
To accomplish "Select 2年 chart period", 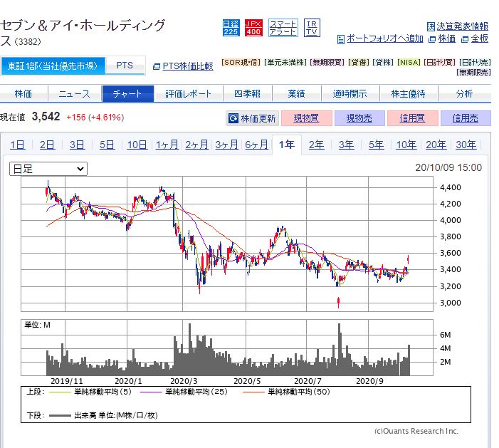I will [x=317, y=145].
